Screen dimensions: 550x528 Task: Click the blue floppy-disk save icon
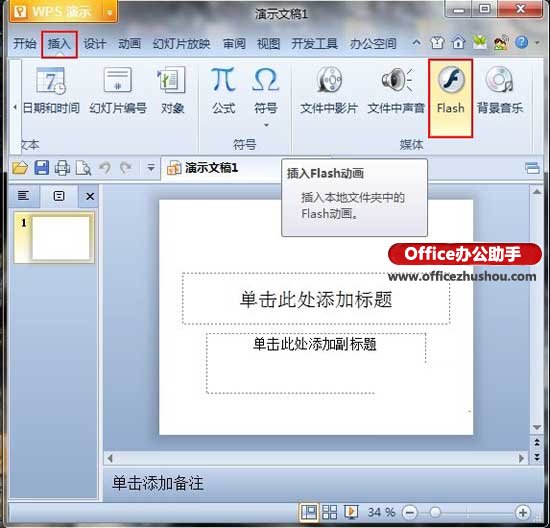click(x=42, y=168)
